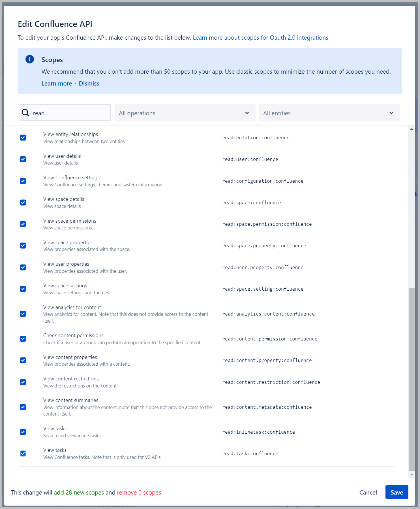Click the 'Edit Confluence API' heading
The width and height of the screenshot is (420, 509).
tap(55, 24)
